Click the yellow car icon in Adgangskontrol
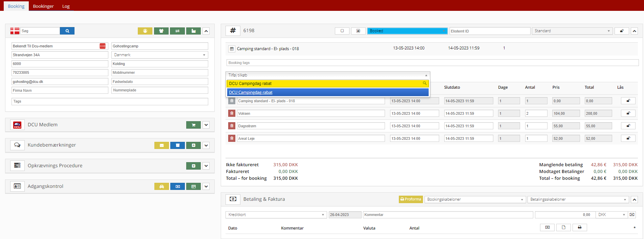 pyautogui.click(x=162, y=187)
